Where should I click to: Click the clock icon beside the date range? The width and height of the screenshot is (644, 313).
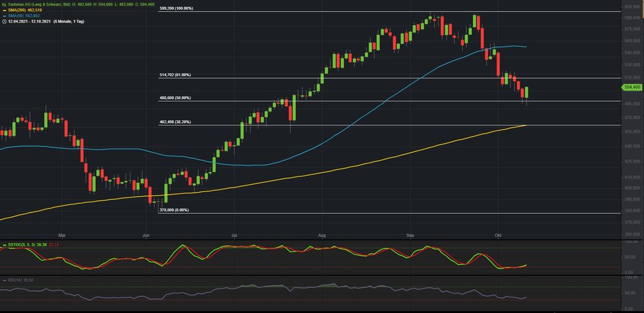pos(4,21)
